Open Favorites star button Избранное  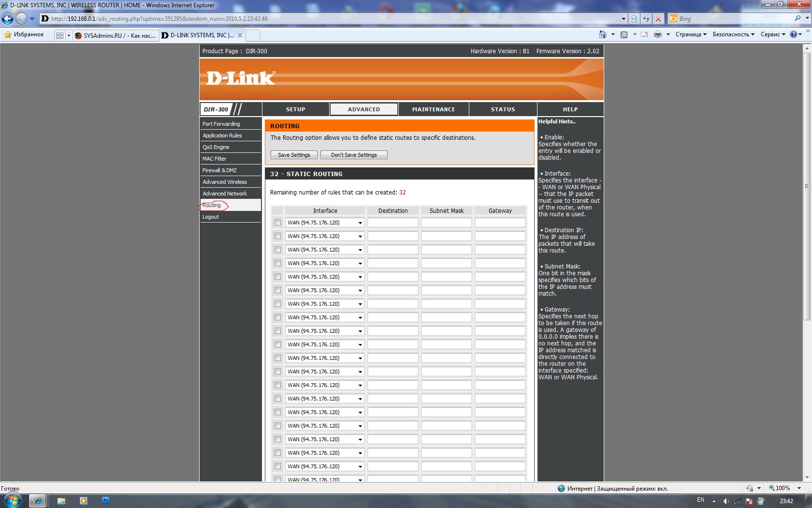[x=24, y=34]
